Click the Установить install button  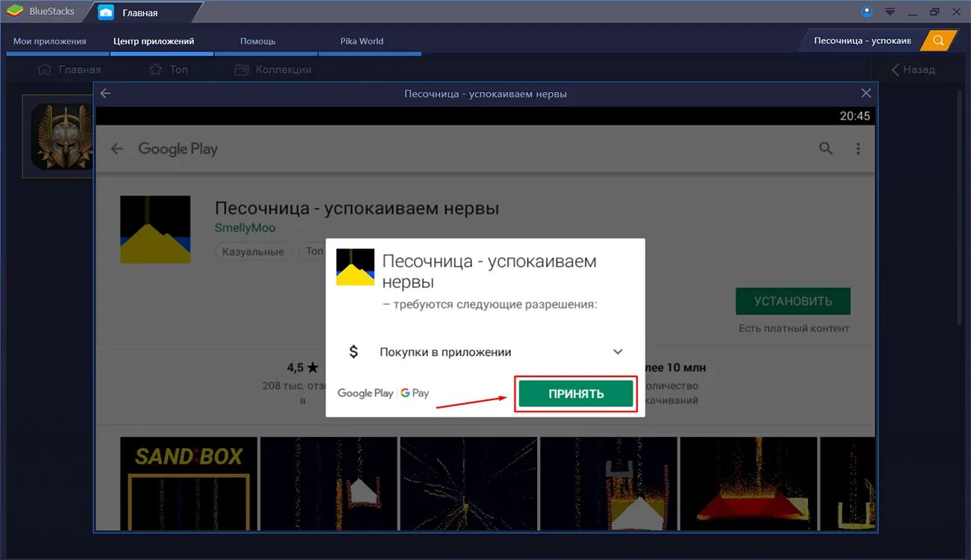(793, 301)
